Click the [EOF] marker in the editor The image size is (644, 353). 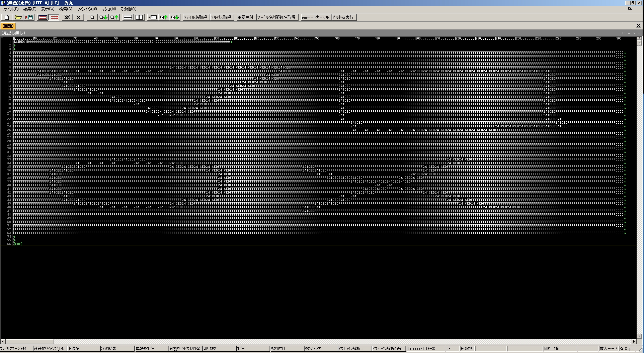pos(18,244)
